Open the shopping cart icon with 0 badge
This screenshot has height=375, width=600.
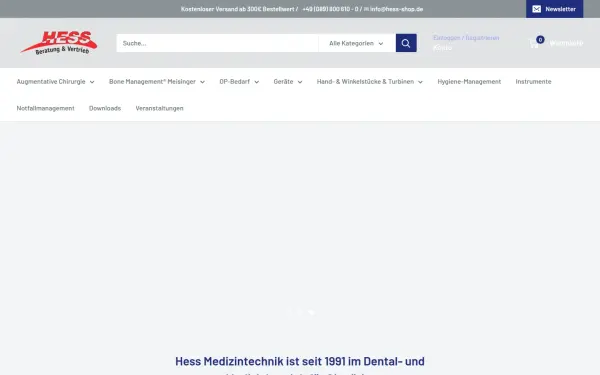tap(535, 42)
